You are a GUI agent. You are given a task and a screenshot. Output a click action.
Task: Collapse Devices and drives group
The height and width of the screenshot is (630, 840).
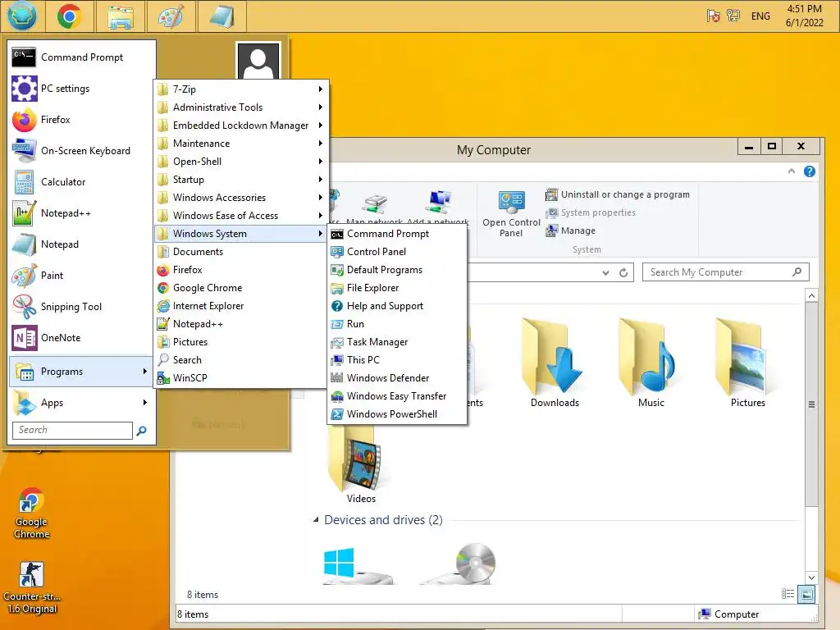tap(316, 519)
